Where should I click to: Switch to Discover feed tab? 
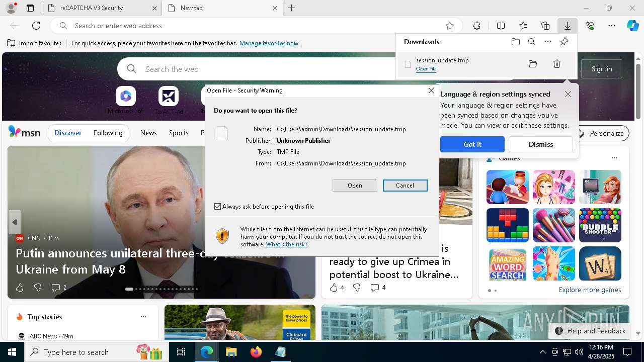click(68, 133)
